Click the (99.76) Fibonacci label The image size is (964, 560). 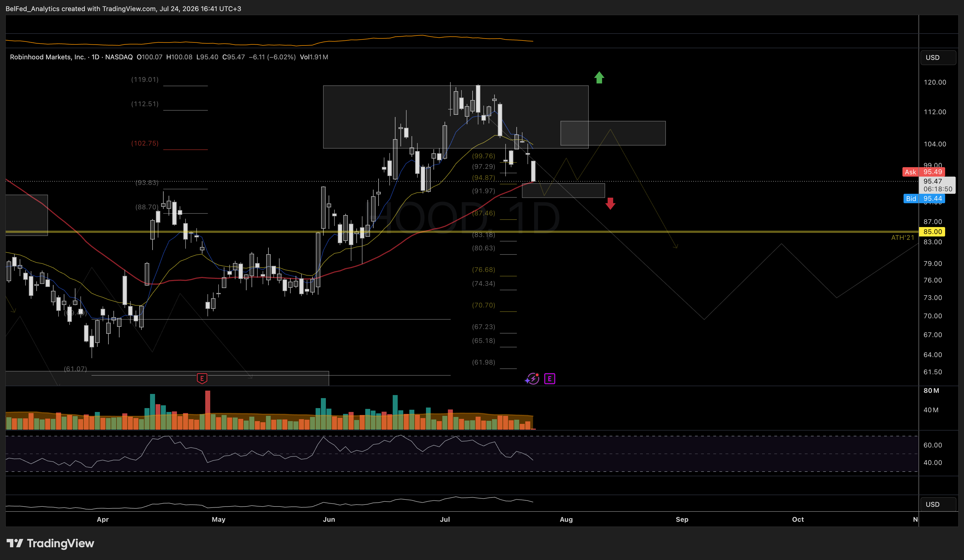(x=484, y=156)
